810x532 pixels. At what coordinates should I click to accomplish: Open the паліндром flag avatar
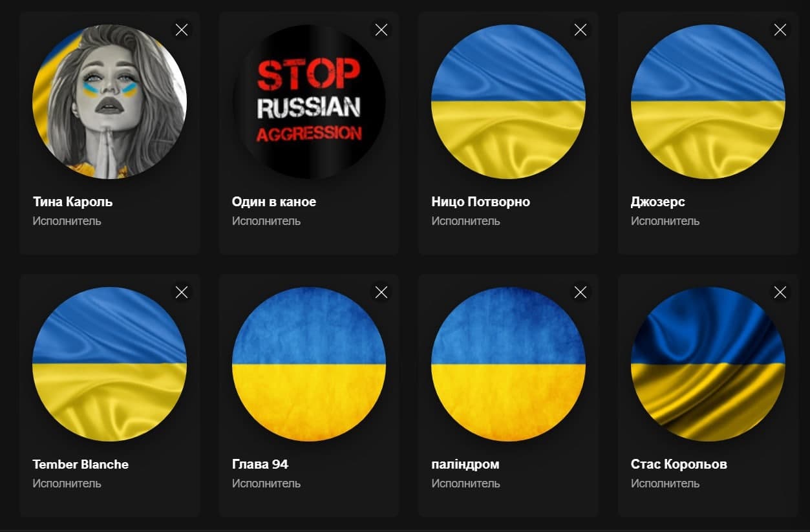[508, 364]
